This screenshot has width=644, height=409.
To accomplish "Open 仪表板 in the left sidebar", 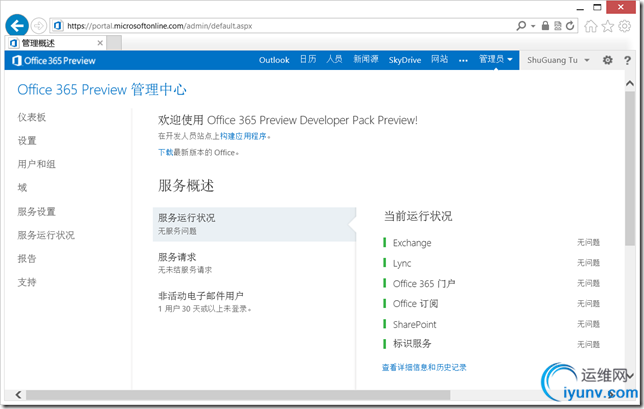I will click(x=32, y=117).
